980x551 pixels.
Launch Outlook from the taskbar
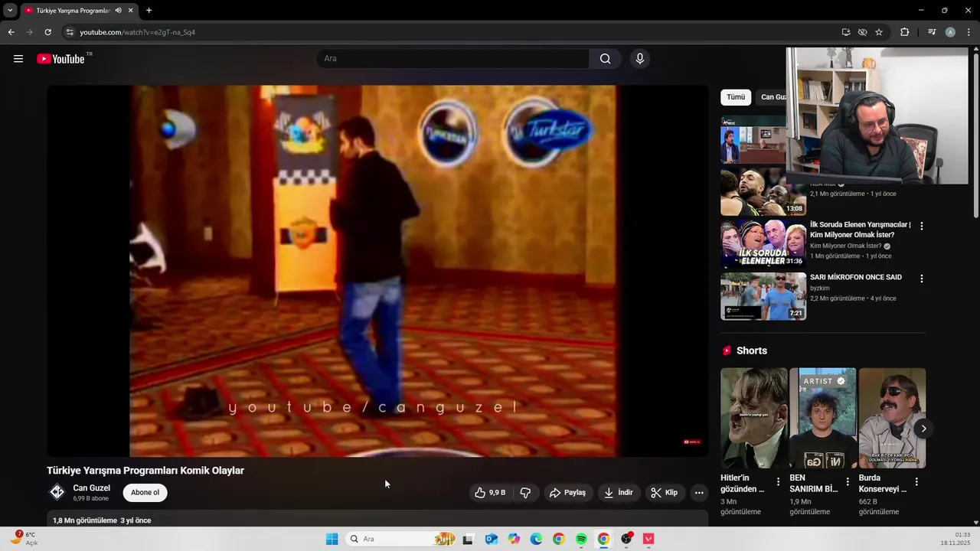point(492,539)
